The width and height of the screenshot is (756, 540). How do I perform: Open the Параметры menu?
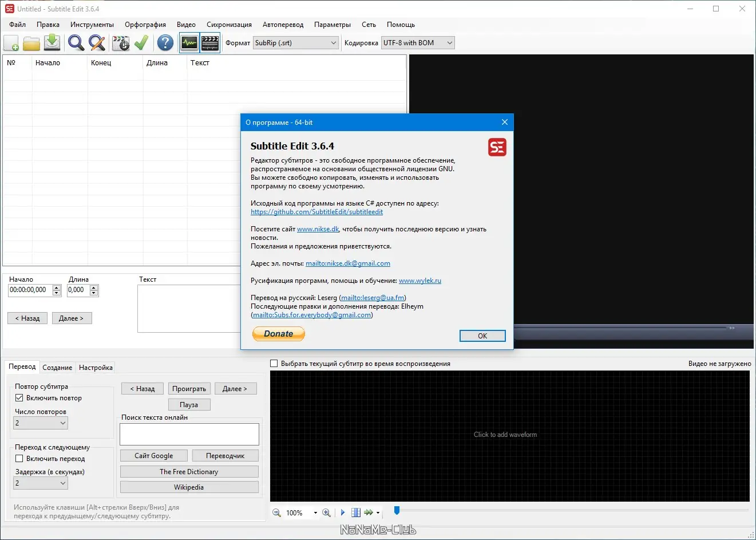point(333,25)
